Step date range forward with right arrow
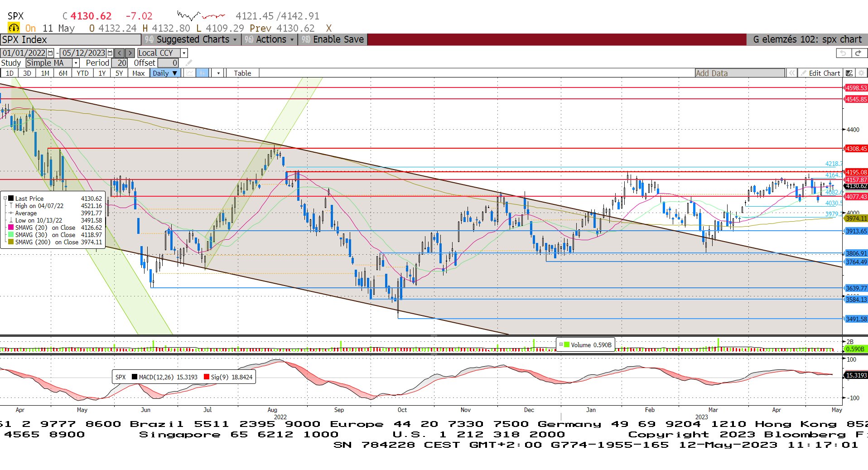This screenshot has width=868, height=470. [x=130, y=53]
